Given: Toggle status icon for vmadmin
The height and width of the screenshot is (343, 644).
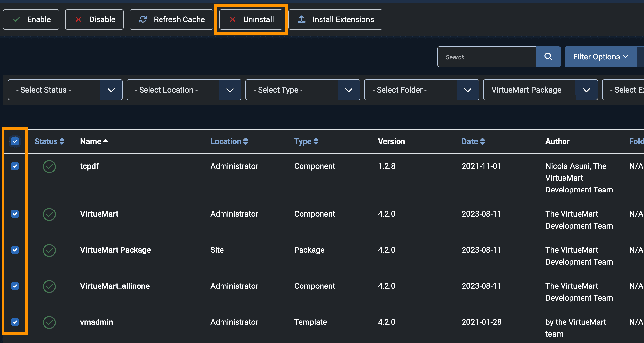Looking at the screenshot, I should (x=49, y=322).
